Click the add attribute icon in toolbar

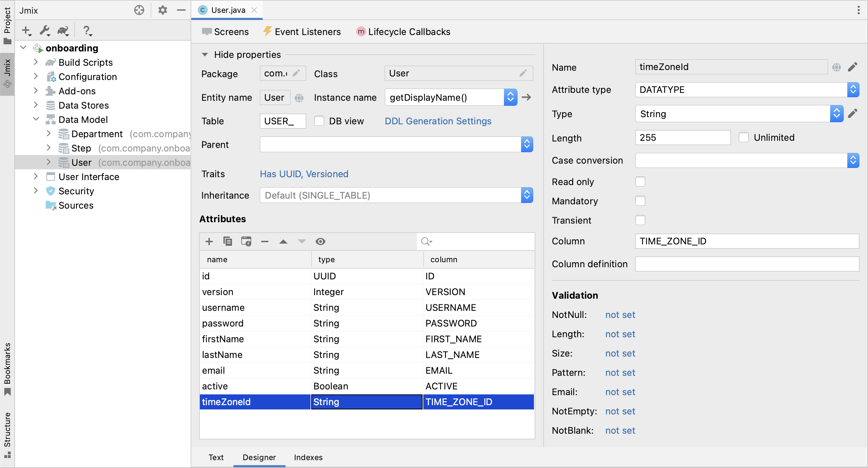[208, 241]
